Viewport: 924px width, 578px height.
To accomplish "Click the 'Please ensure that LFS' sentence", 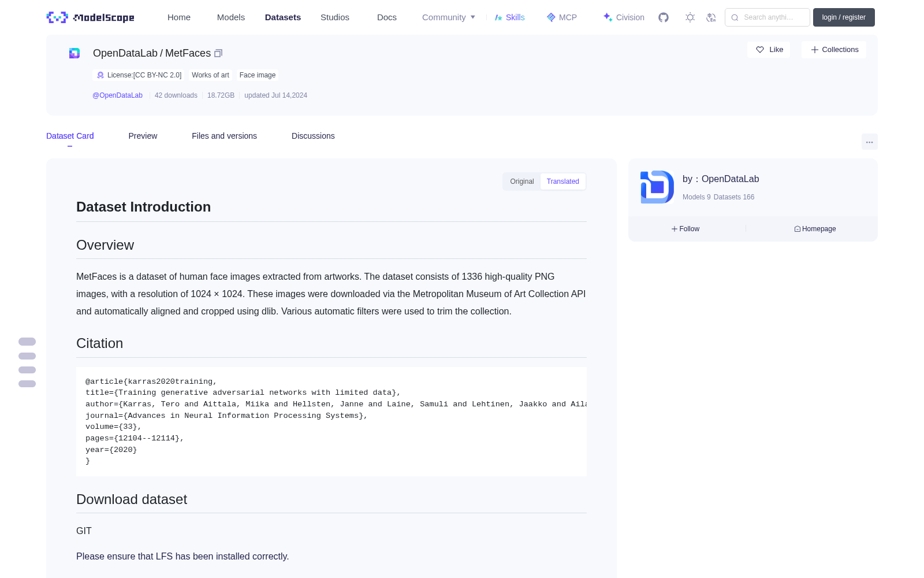I will click(x=182, y=556).
